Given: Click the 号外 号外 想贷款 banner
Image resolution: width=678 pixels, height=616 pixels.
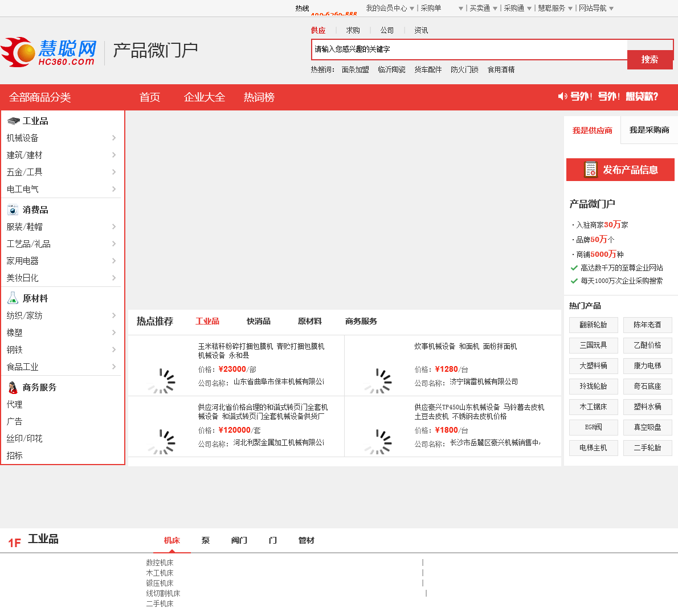Looking at the screenshot, I should (x=608, y=96).
